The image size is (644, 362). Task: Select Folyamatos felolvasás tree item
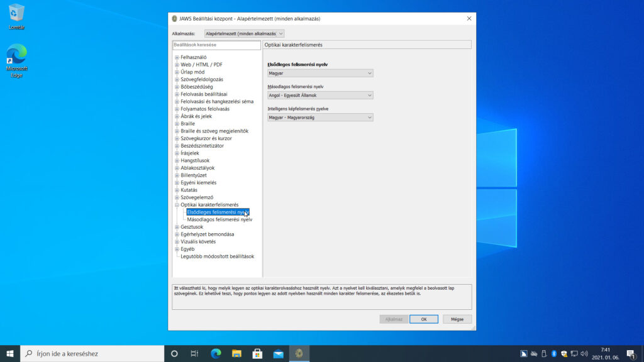(x=205, y=109)
